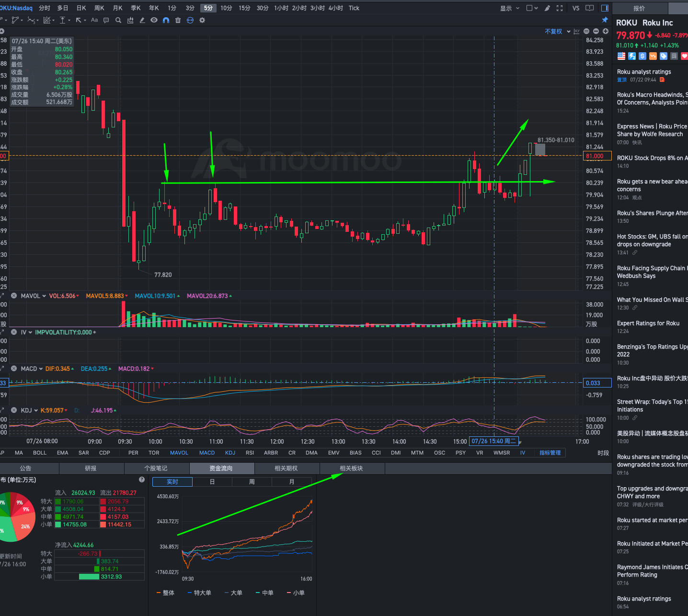Close the KDJ indicator pane
Viewport: 688px width, 616px height.
pyautogui.click(x=14, y=411)
